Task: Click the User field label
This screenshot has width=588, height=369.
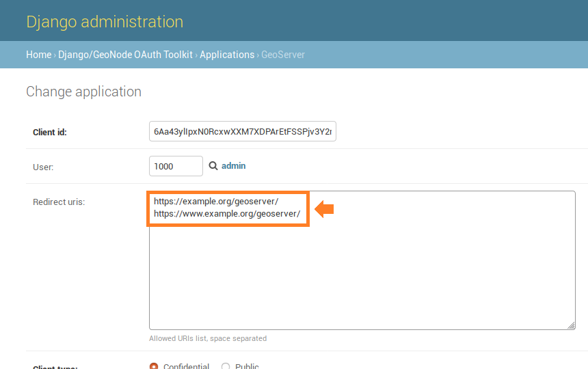Action: (43, 167)
